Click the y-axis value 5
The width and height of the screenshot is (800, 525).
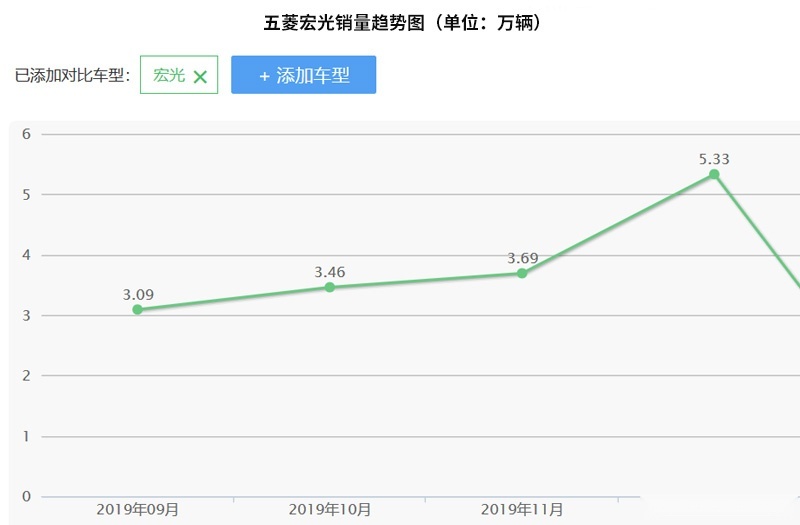pyautogui.click(x=27, y=195)
